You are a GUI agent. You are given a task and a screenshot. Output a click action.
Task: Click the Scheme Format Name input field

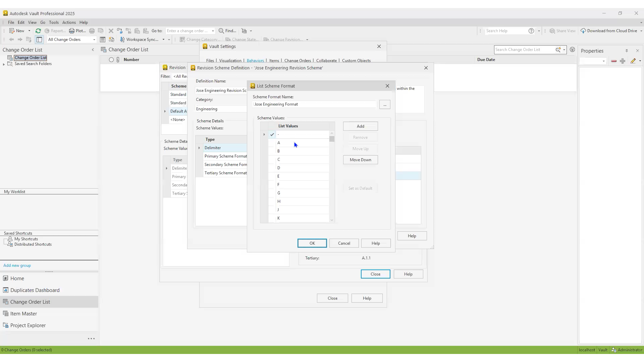click(315, 104)
